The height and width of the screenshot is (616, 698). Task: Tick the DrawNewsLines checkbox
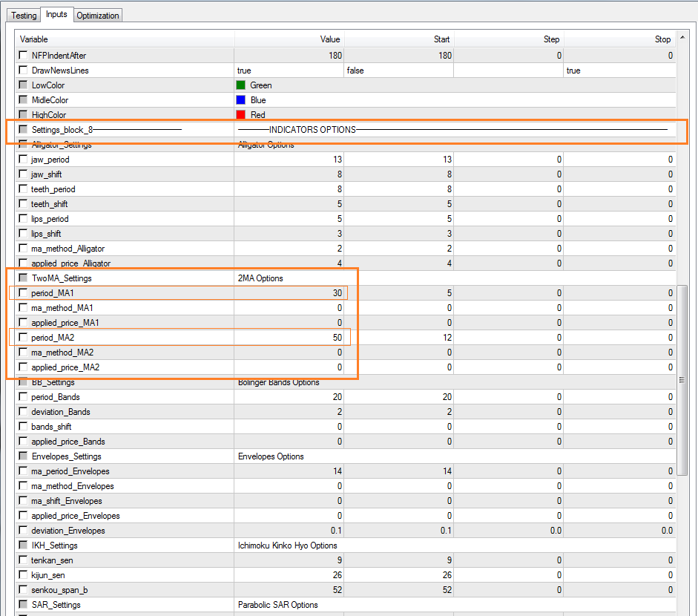pos(23,70)
